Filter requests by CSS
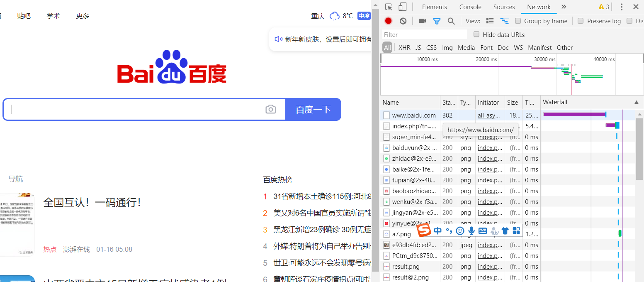 431,48
